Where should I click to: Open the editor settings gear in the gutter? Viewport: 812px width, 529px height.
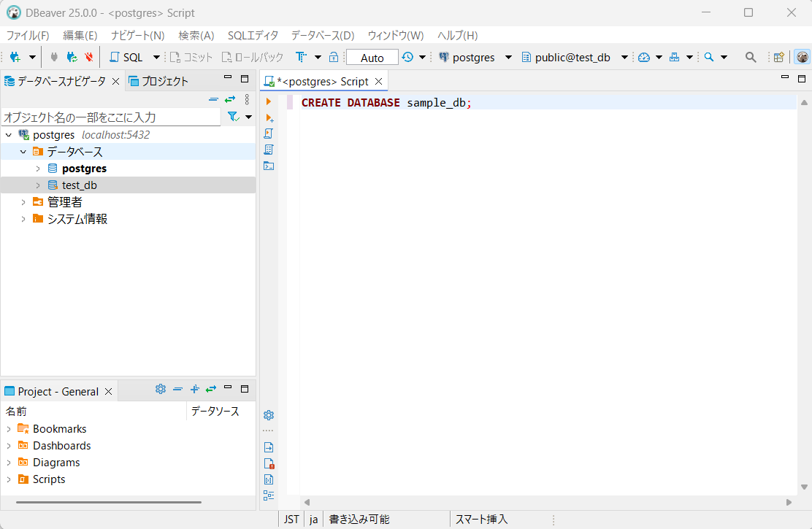[x=268, y=415]
